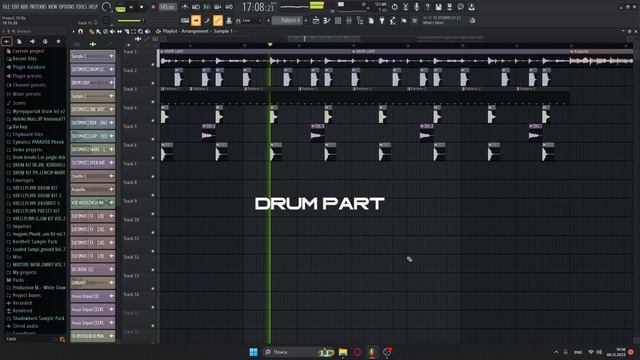Image resolution: width=640 pixels, height=360 pixels.
Task: Click the microphone recording icon
Action: (x=416, y=7)
